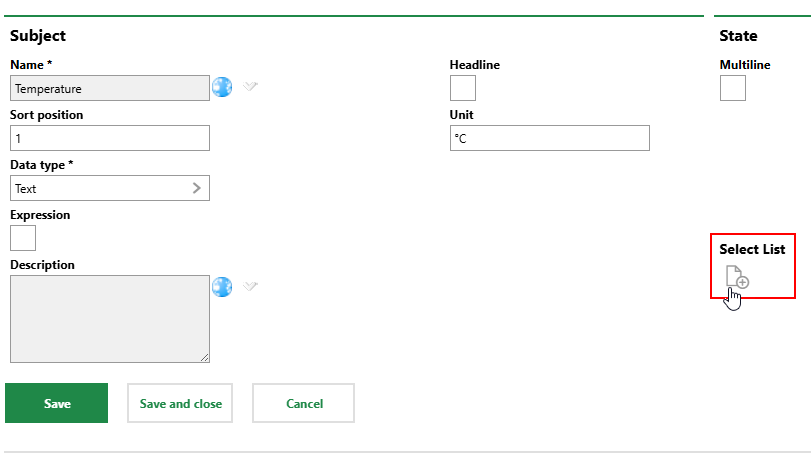The image size is (811, 467).
Task: Click inside the Description text area
Action: 108,318
